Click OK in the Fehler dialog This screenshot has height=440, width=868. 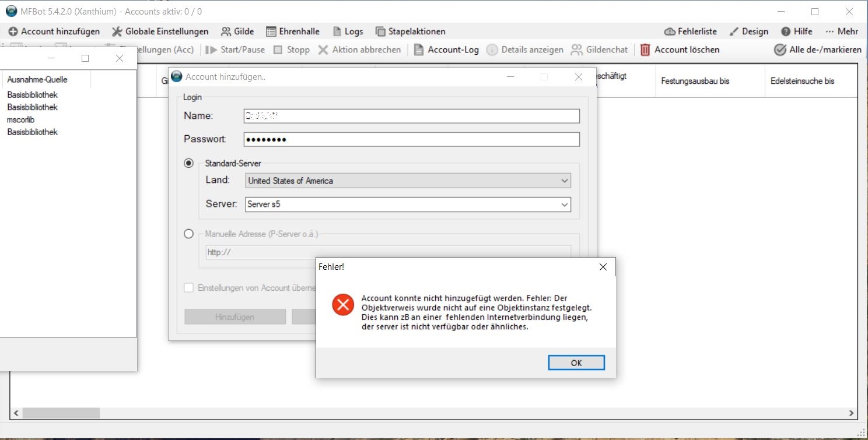click(x=576, y=362)
